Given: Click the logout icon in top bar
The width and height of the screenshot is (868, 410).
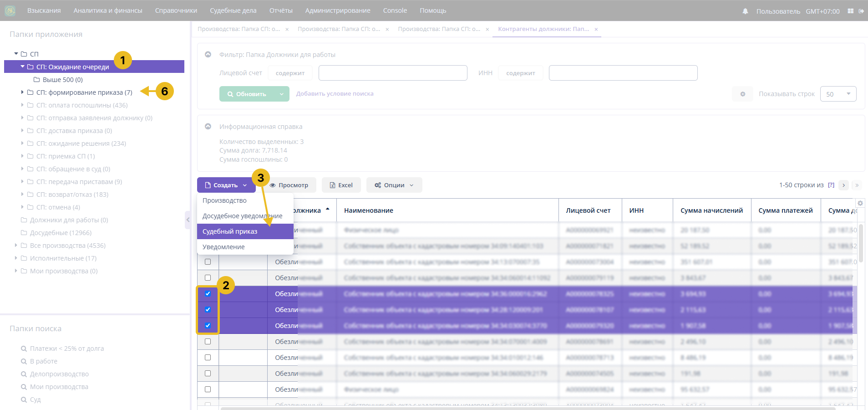Looking at the screenshot, I should [861, 11].
